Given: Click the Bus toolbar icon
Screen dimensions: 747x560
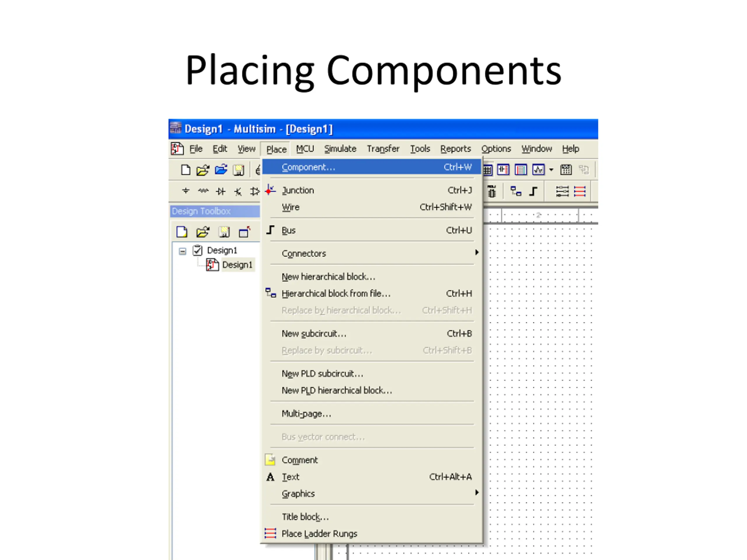Looking at the screenshot, I should point(533,191).
